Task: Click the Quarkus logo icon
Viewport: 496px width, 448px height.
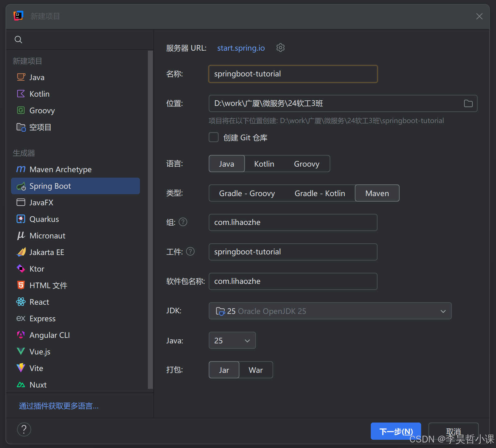Action: coord(21,219)
